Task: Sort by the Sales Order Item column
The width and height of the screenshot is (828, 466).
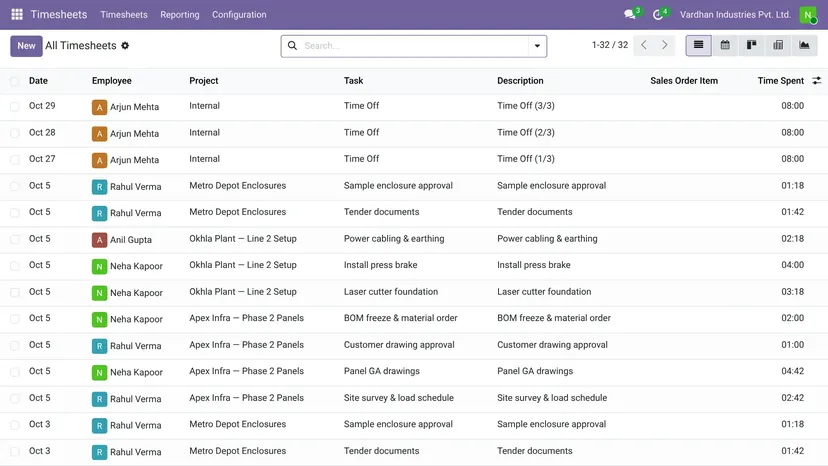Action: 684,80
